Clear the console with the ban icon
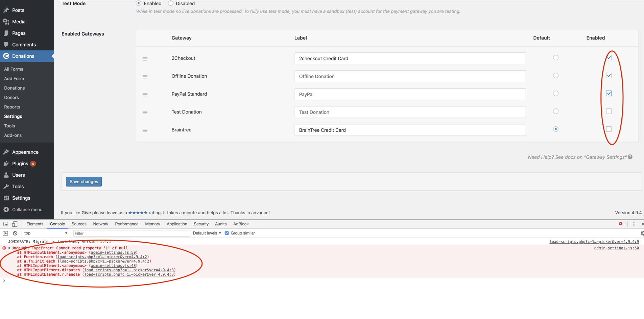Screen dimensions: 644x319 [15, 233]
